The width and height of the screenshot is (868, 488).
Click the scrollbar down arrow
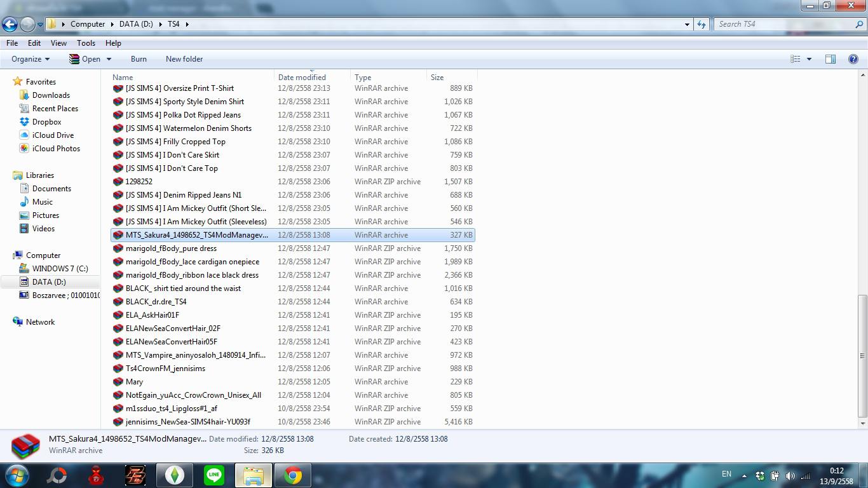862,423
